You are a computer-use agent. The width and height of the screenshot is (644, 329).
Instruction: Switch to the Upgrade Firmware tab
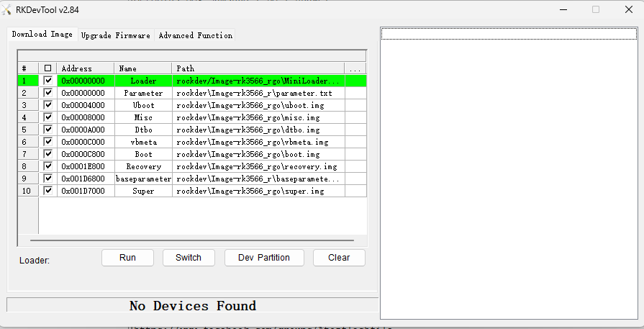tap(116, 35)
